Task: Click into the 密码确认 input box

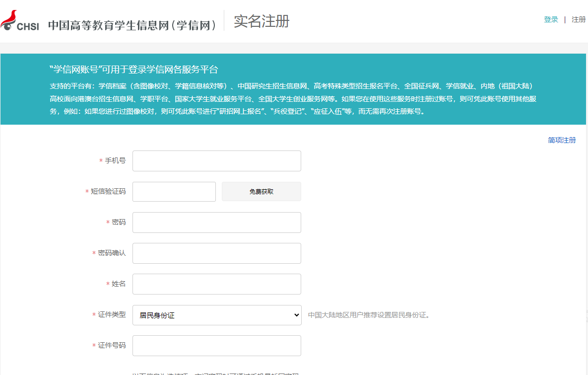Action: (x=216, y=253)
